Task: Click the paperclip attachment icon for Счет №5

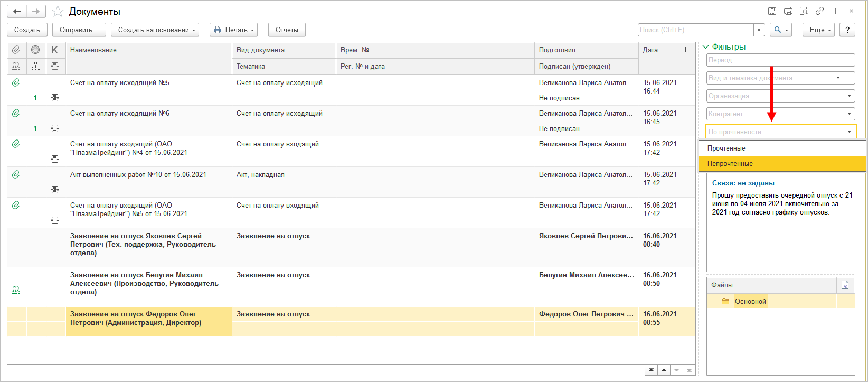Action: (16, 83)
